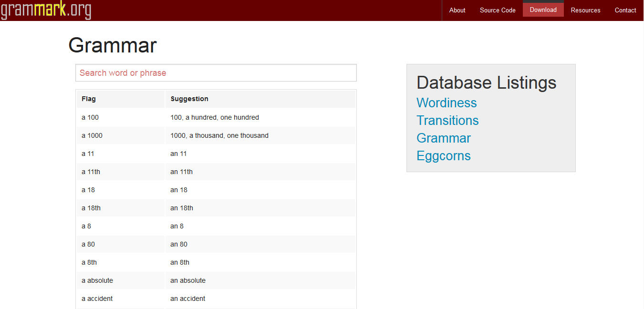Viewport: 644px width, 309px height.
Task: Click the Flag column header
Action: coord(121,99)
